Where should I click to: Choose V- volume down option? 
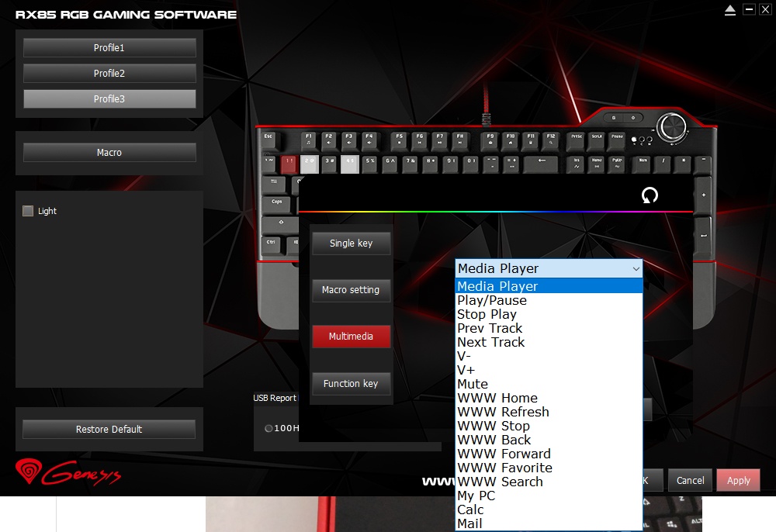(549, 356)
